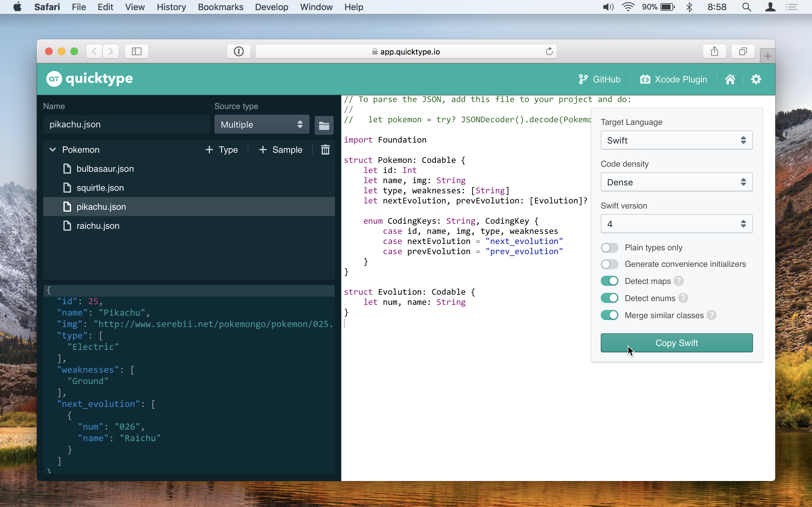Delete the Pokemon group with the trash icon
Viewport: 812px width, 507px height.
325,150
